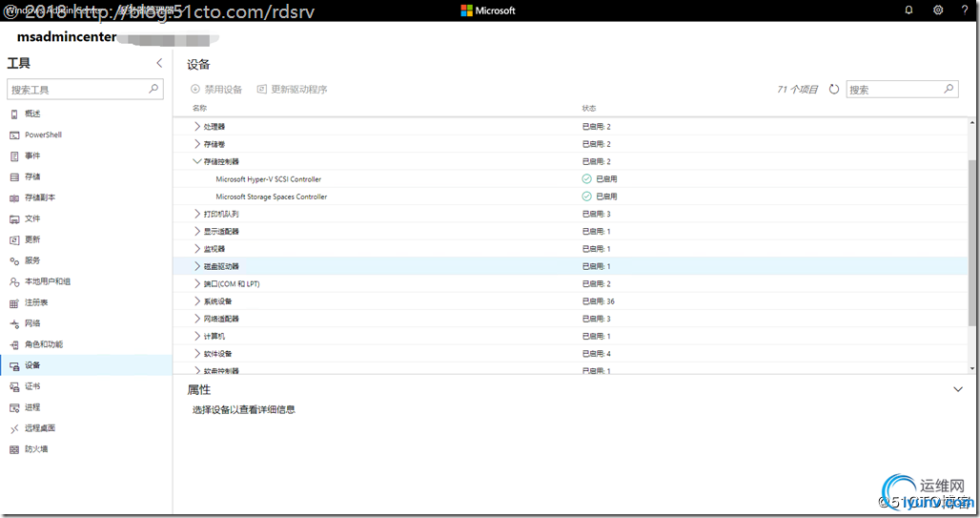Image resolution: width=980 pixels, height=518 pixels.
Task: Click the help question mark icon
Action: pos(965,10)
